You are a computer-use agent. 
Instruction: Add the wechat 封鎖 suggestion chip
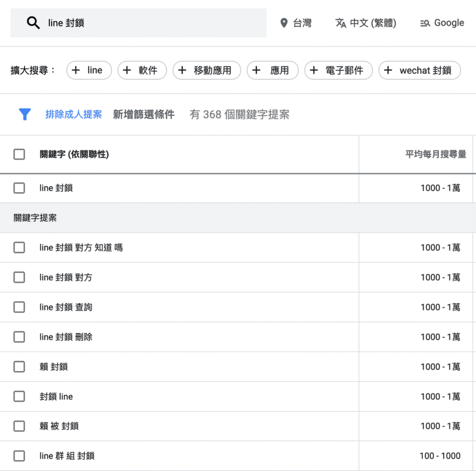(x=420, y=70)
